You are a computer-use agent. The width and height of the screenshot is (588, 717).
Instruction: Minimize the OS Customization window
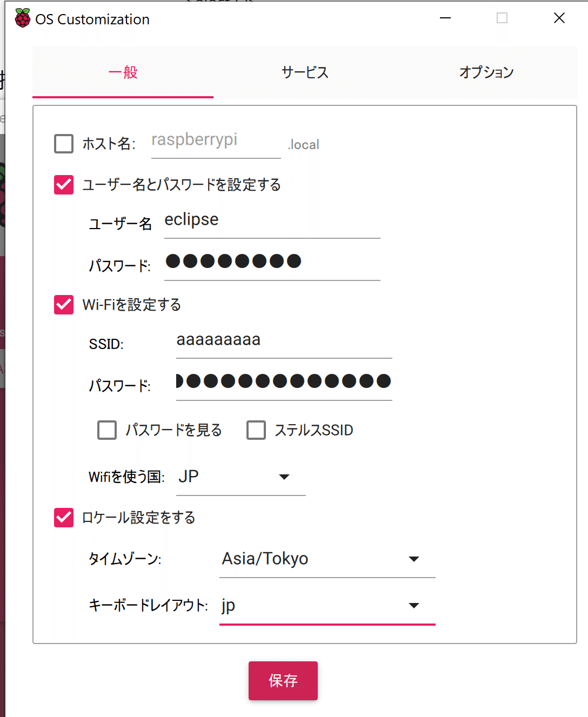pyautogui.click(x=445, y=18)
